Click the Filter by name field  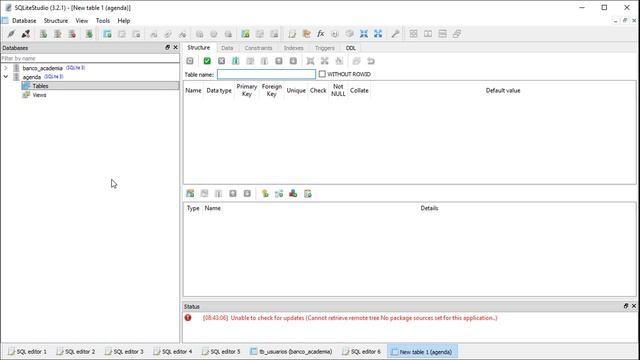click(90, 58)
